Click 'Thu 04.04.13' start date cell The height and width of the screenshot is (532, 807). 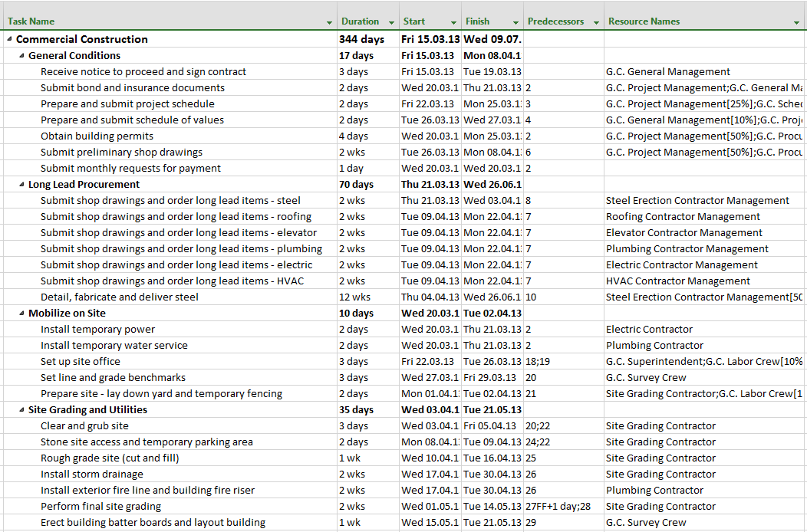click(x=430, y=297)
